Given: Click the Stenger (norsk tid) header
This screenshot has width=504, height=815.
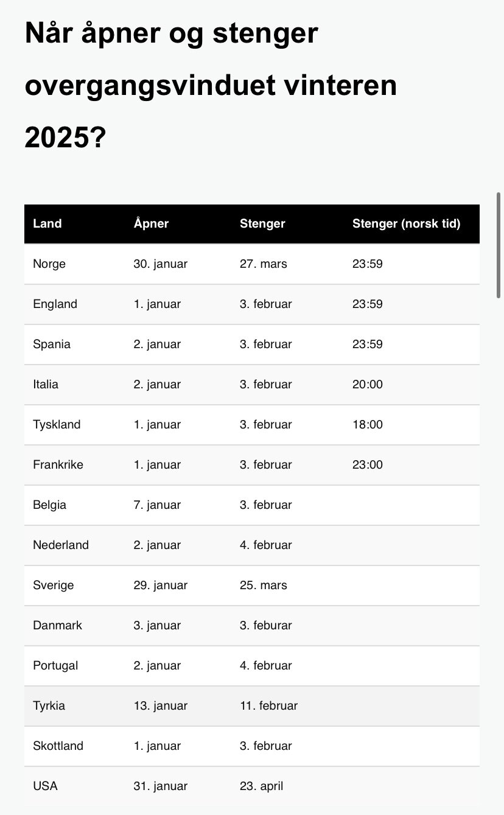Looking at the screenshot, I should pos(406,223).
